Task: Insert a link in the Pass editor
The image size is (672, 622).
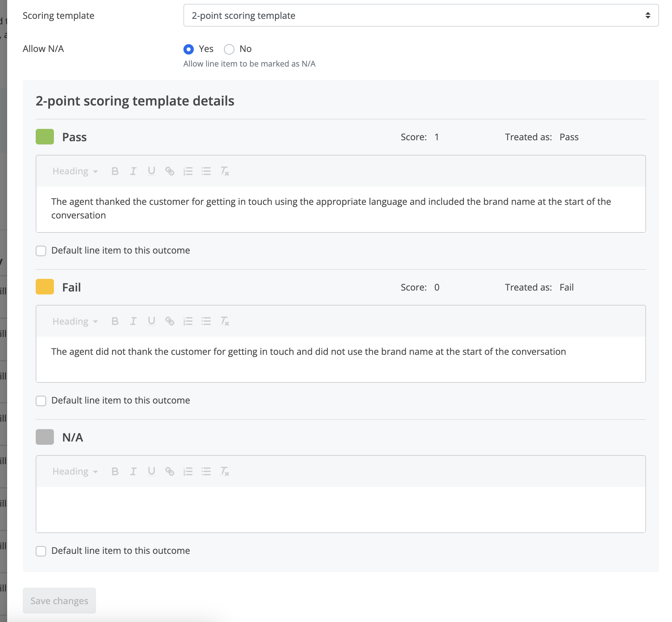Action: (169, 171)
